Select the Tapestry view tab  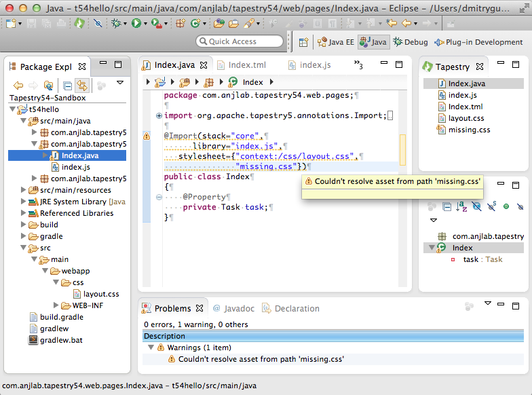(453, 67)
